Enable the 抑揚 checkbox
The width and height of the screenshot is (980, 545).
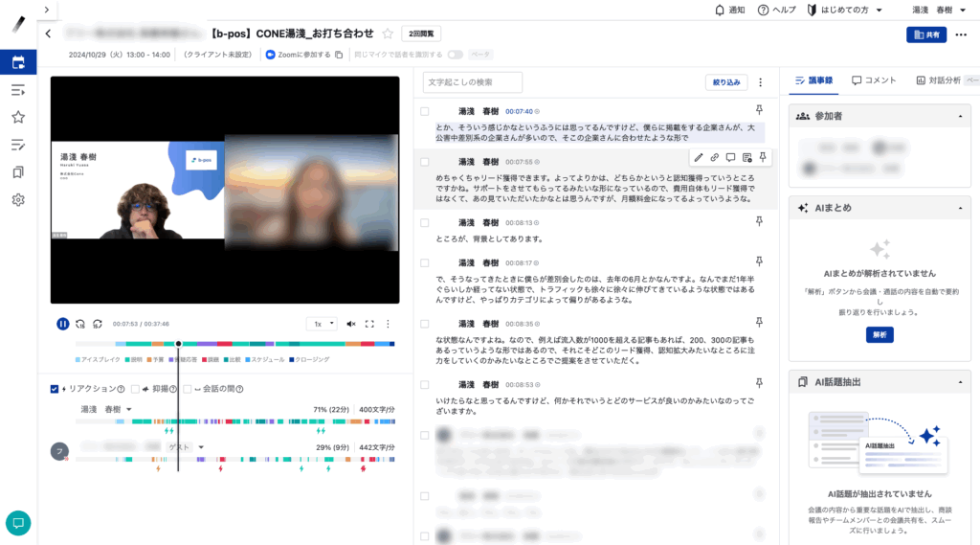point(136,389)
